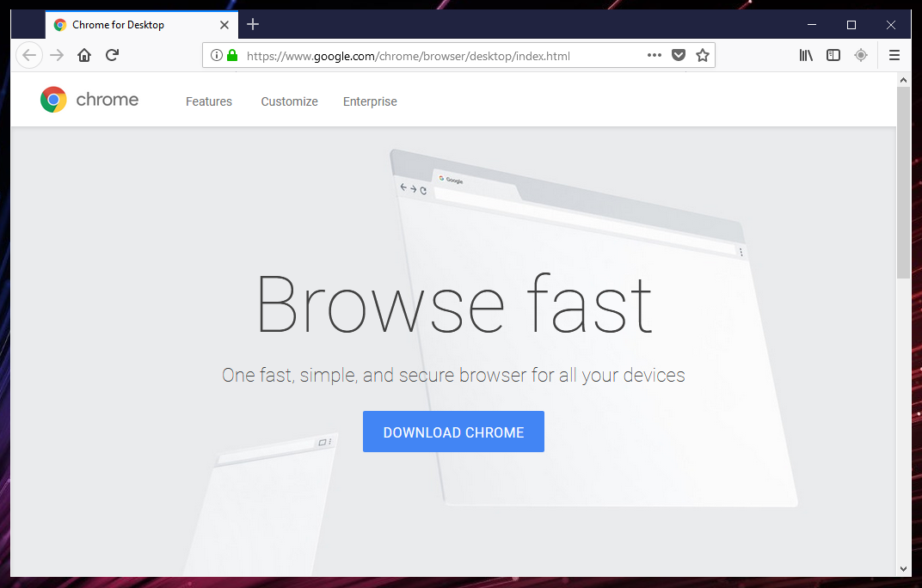This screenshot has height=588, width=922.
Task: Close the Firefox window
Action: pyautogui.click(x=891, y=25)
